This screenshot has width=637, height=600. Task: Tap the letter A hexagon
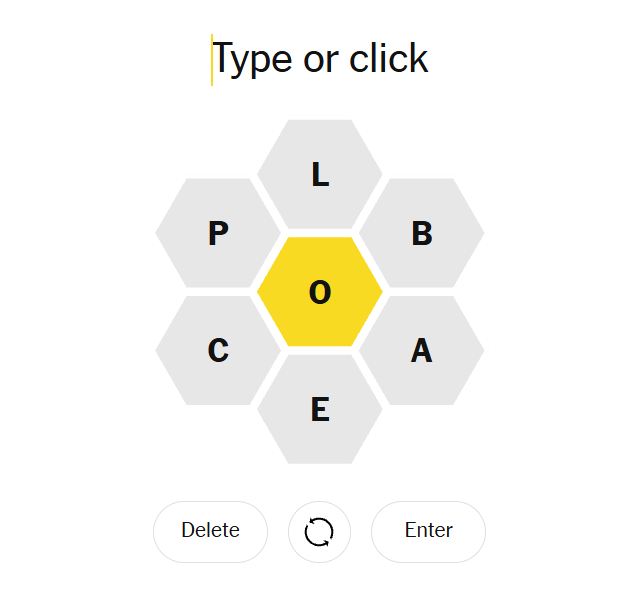(421, 351)
